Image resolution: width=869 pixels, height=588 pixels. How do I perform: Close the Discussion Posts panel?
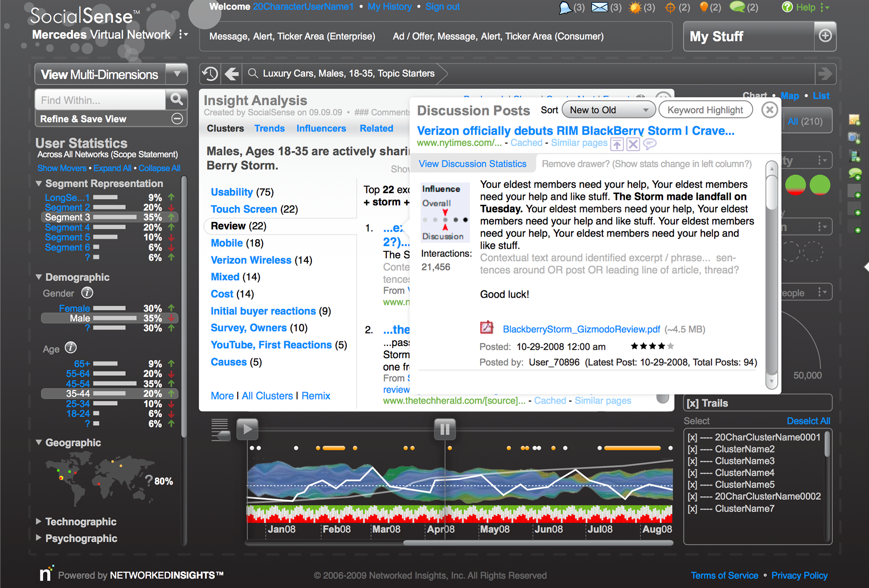click(x=769, y=110)
